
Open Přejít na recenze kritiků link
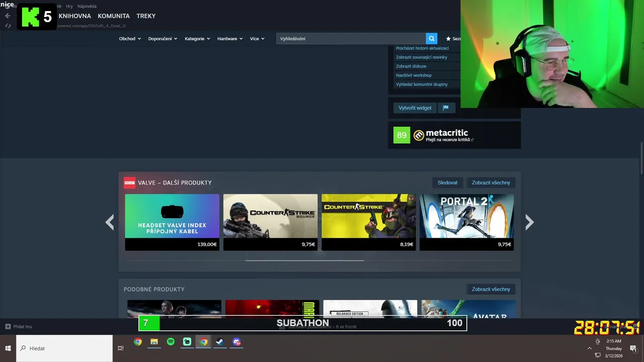click(449, 140)
